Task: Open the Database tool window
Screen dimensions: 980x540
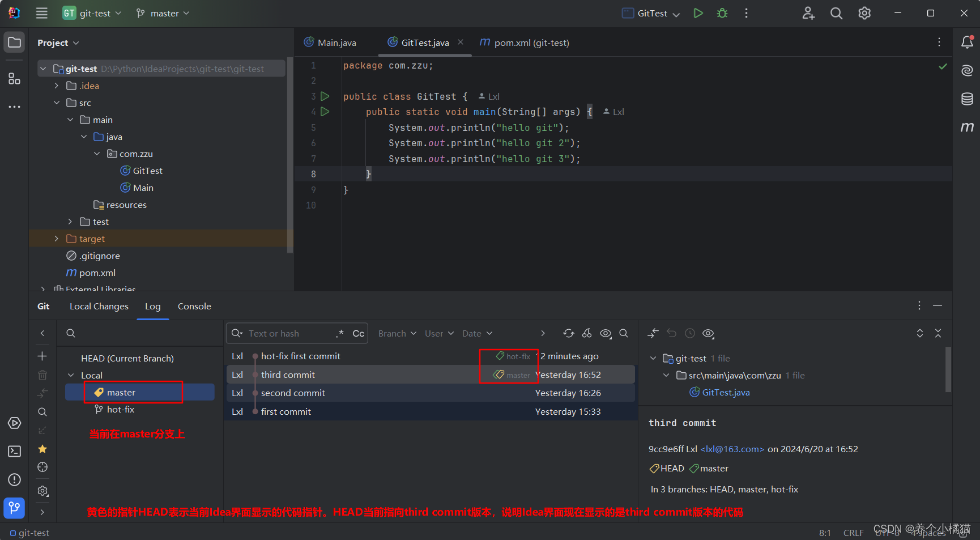Action: click(967, 99)
